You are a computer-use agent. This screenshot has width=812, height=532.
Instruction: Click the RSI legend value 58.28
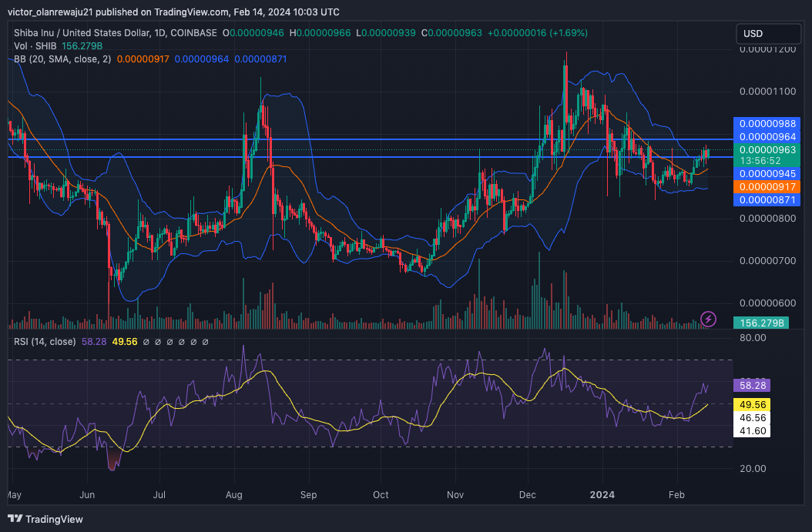point(94,342)
